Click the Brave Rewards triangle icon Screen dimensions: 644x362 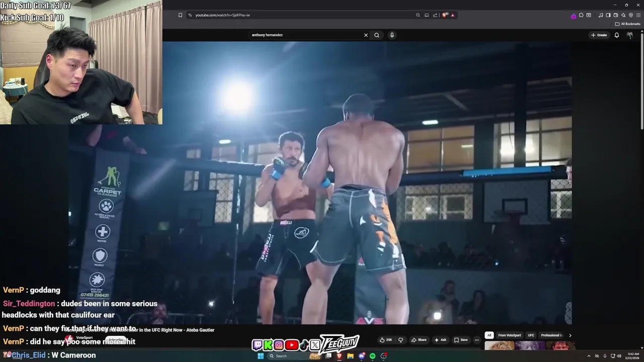coord(453,15)
